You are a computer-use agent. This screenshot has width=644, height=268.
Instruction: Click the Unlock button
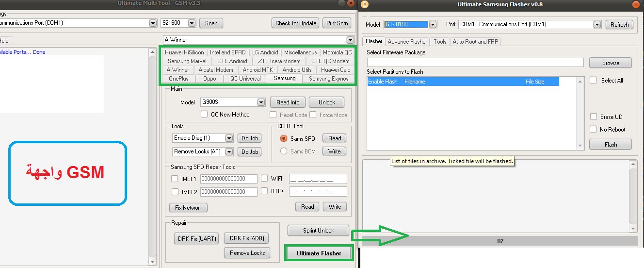[x=326, y=102]
